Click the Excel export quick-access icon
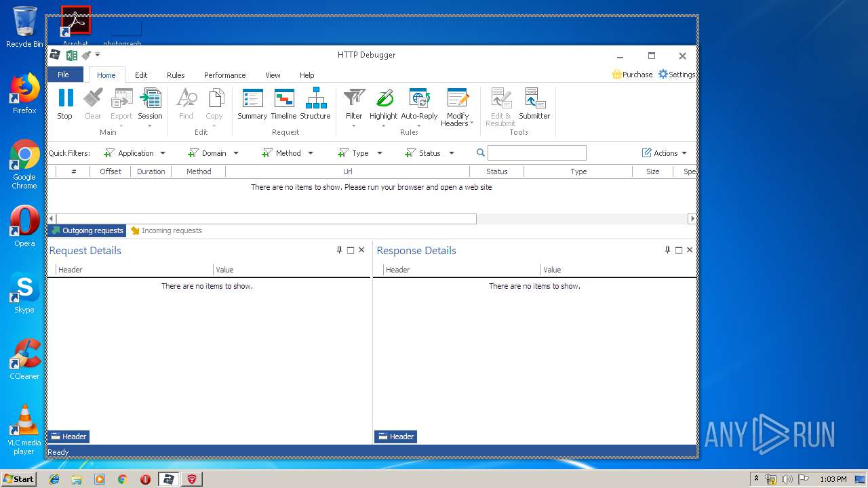The height and width of the screenshot is (488, 868). pyautogui.click(x=71, y=56)
